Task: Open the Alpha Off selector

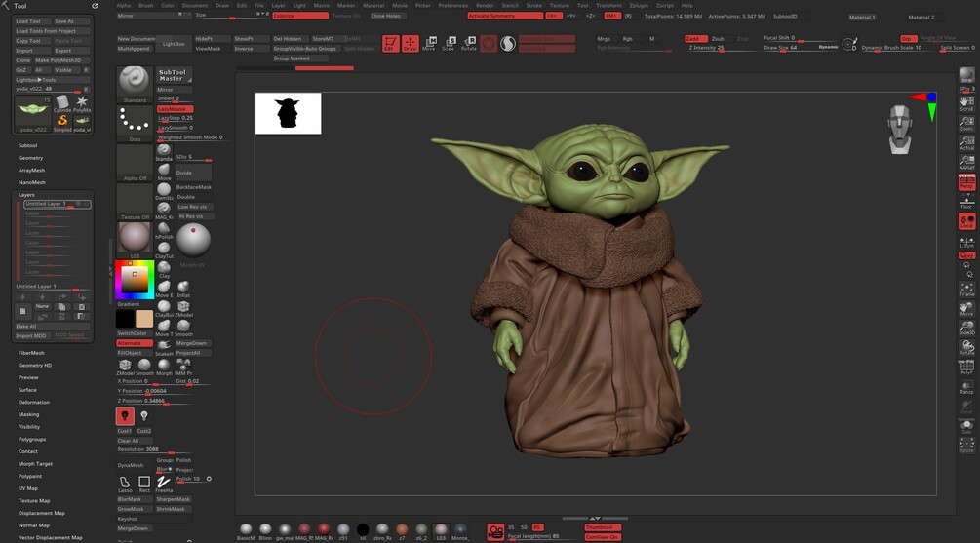Action: point(135,163)
